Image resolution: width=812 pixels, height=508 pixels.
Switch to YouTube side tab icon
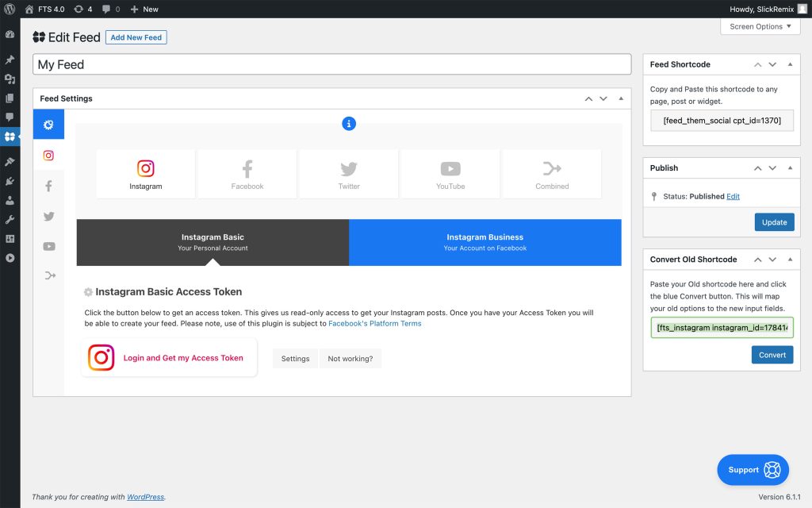click(x=48, y=246)
